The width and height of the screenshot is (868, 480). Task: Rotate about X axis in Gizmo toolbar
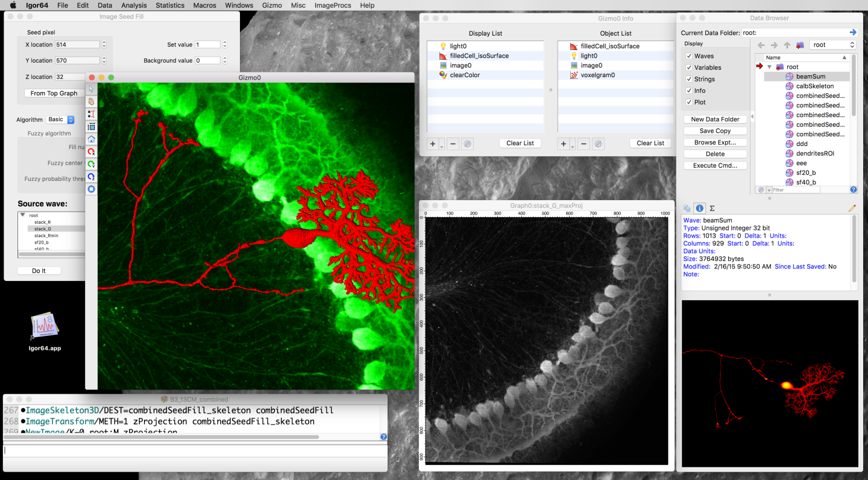click(92, 152)
